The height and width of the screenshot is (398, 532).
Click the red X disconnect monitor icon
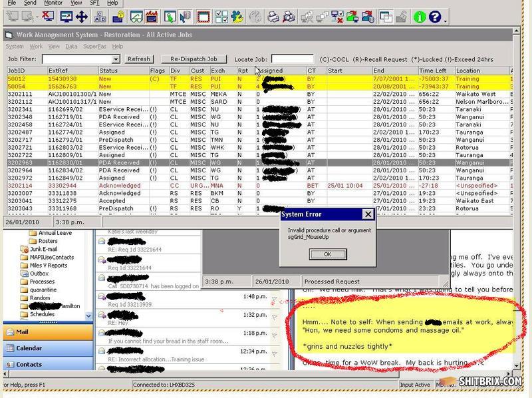pyautogui.click(x=48, y=16)
